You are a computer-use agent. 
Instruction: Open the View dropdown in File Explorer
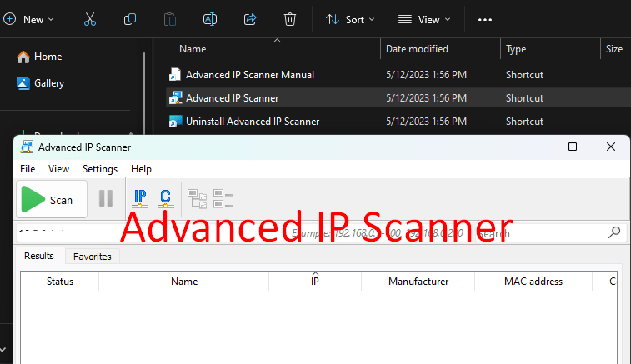click(424, 19)
